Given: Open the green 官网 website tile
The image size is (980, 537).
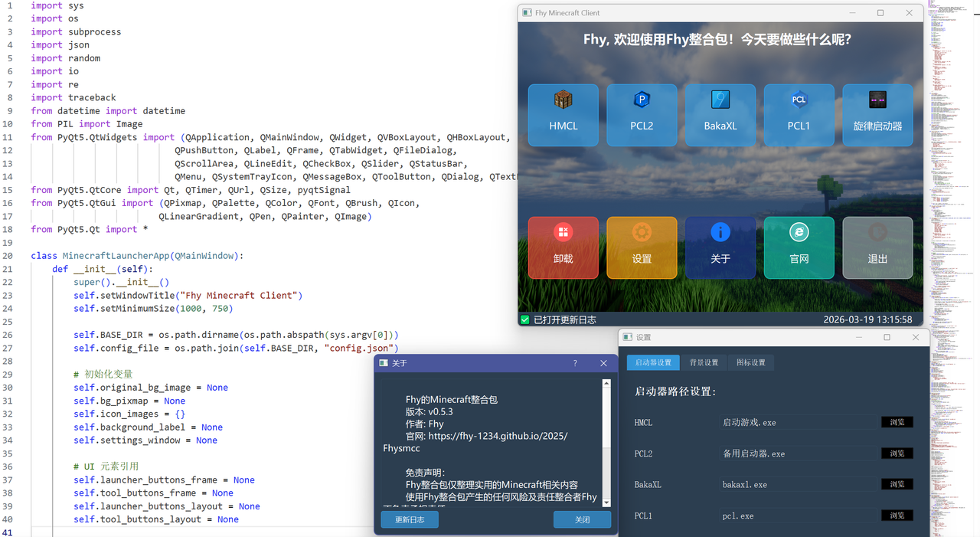Looking at the screenshot, I should click(x=799, y=247).
